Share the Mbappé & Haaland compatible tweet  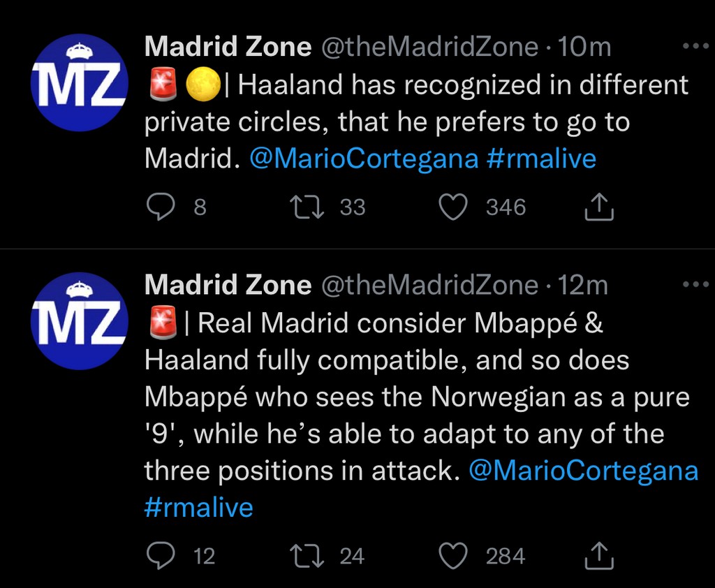coord(600,556)
